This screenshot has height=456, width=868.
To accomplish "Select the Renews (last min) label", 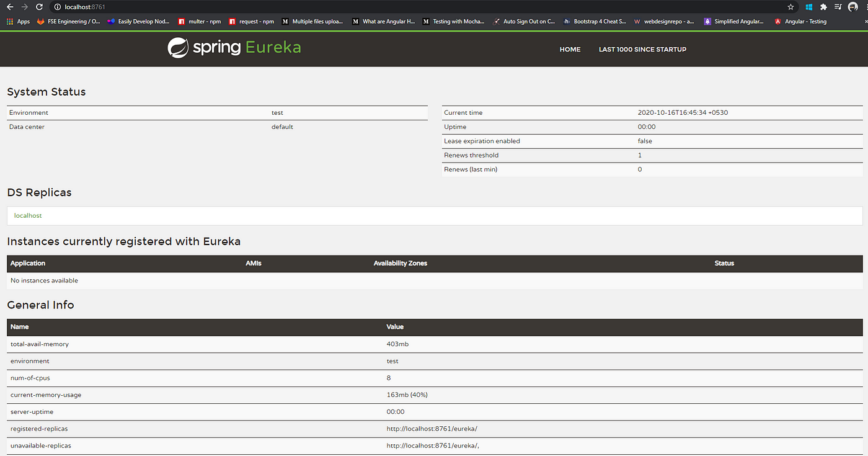I will (x=471, y=169).
